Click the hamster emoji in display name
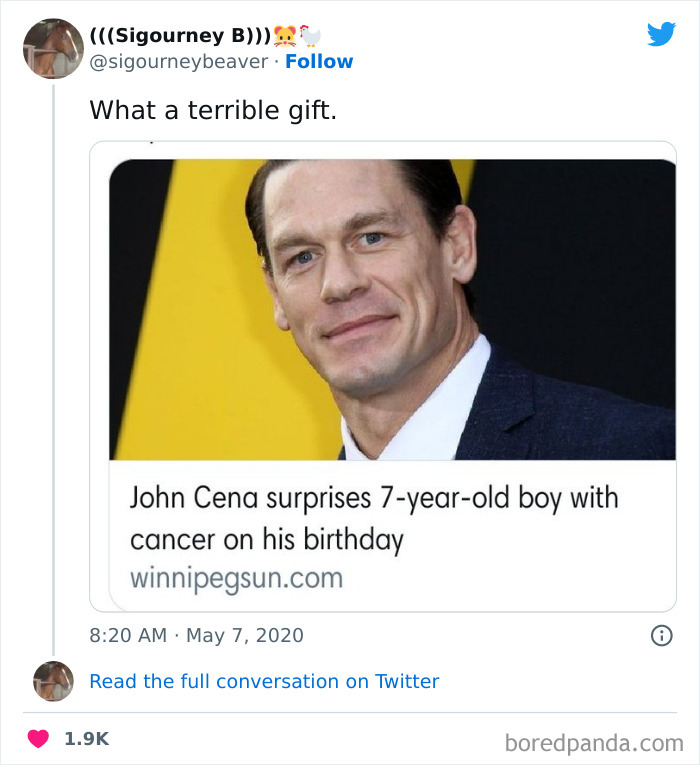The image size is (700, 765). [286, 36]
